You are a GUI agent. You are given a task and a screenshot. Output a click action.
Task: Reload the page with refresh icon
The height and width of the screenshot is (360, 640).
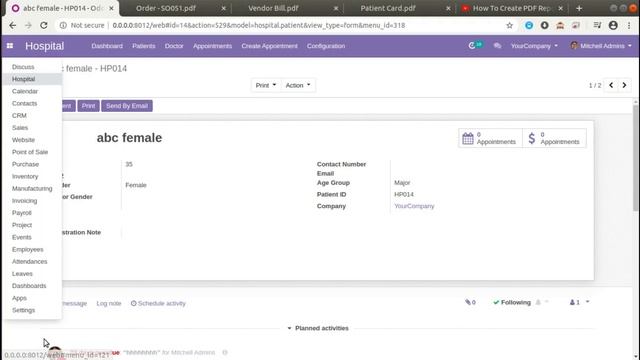click(44, 25)
